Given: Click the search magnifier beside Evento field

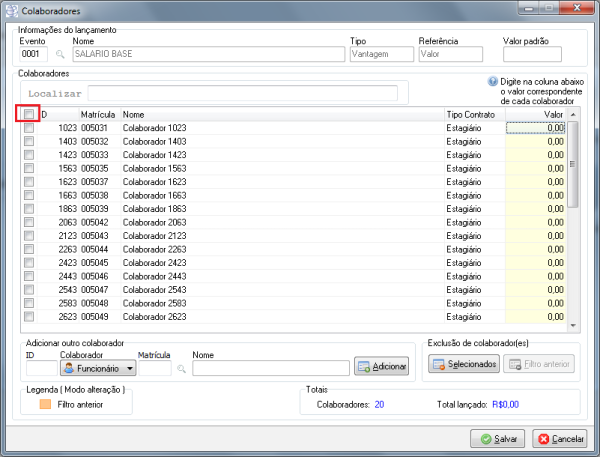Looking at the screenshot, I should 58,56.
